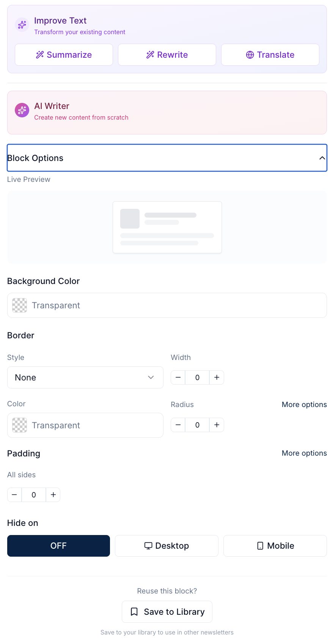Hide block on Mobile
This screenshot has width=333, height=644.
(275, 546)
